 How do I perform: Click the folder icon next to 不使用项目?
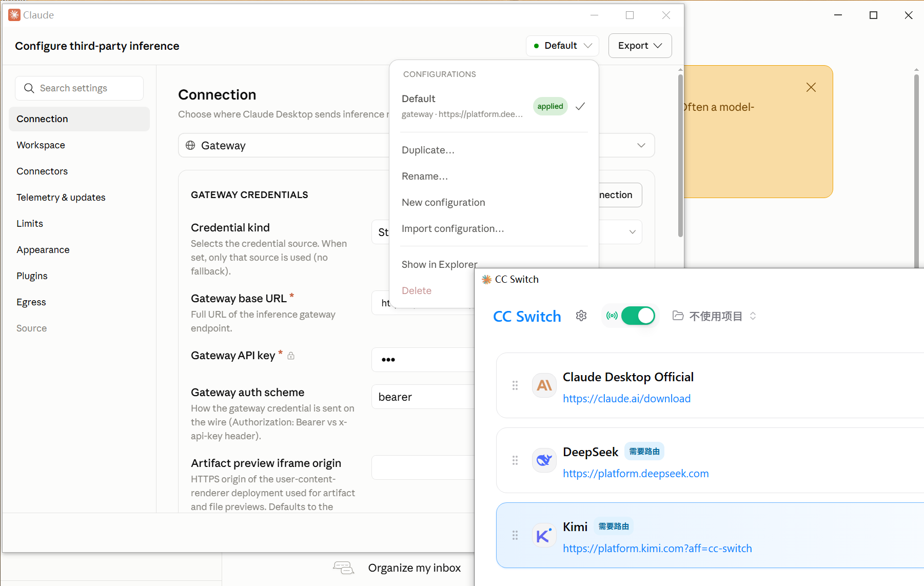click(x=678, y=316)
